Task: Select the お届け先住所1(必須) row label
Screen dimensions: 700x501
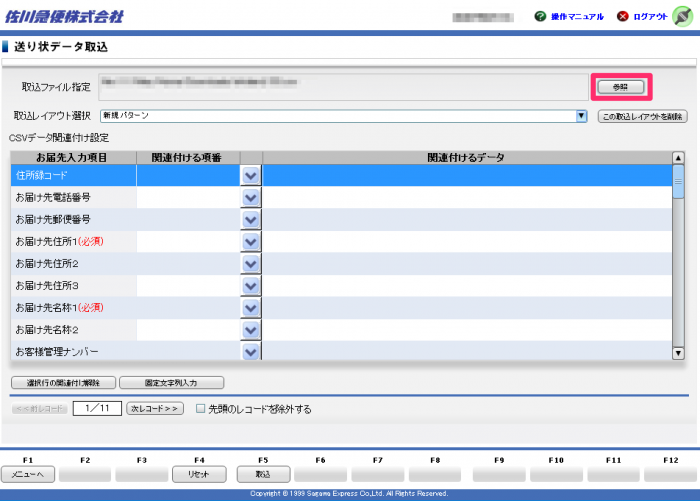Action: (59, 242)
